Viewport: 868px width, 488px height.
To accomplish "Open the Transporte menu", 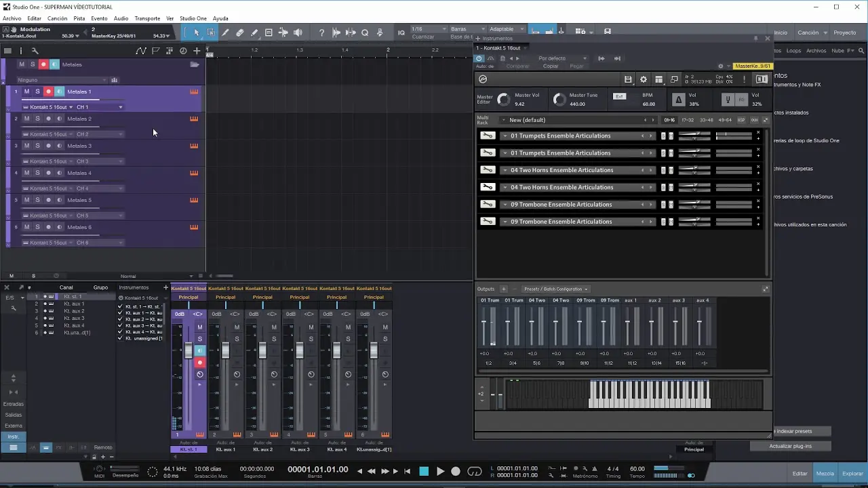I will tap(147, 18).
